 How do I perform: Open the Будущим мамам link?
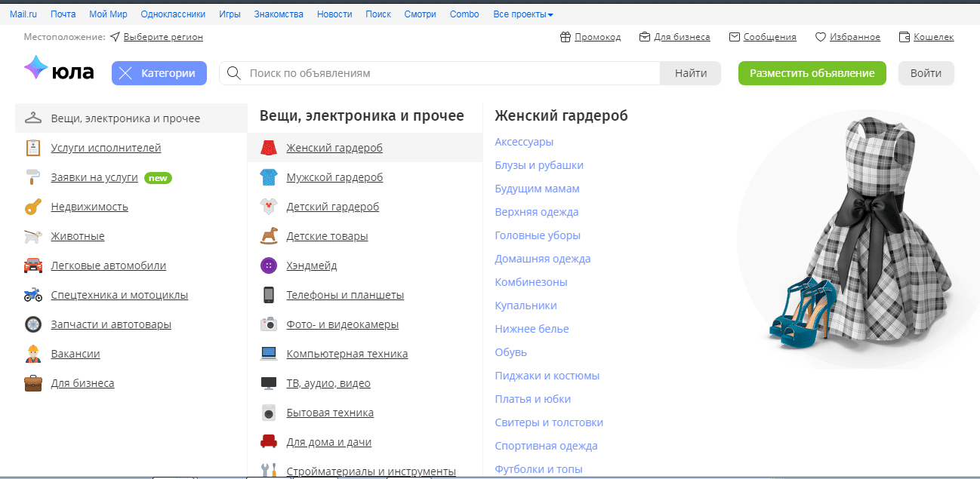[x=537, y=189]
